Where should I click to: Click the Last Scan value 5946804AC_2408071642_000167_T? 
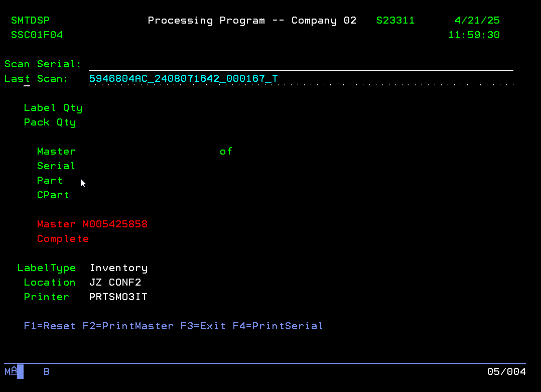(183, 79)
